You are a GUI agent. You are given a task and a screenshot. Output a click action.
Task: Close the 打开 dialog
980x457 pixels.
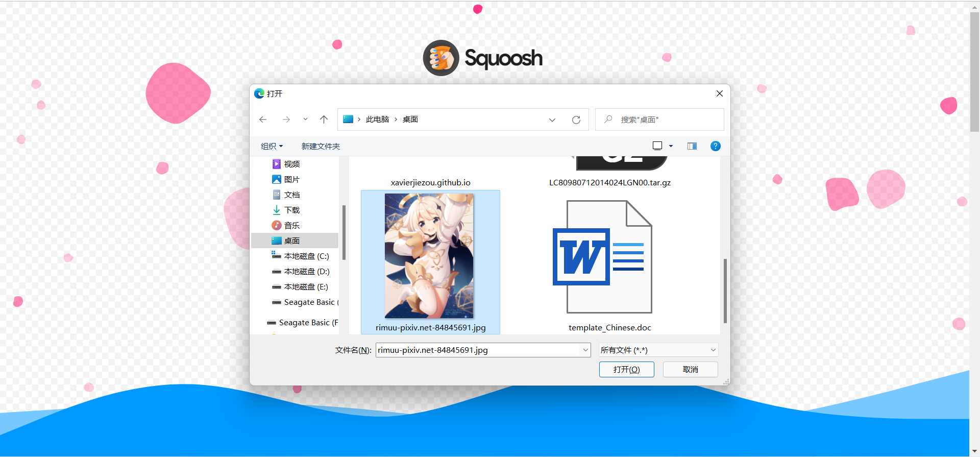[720, 93]
